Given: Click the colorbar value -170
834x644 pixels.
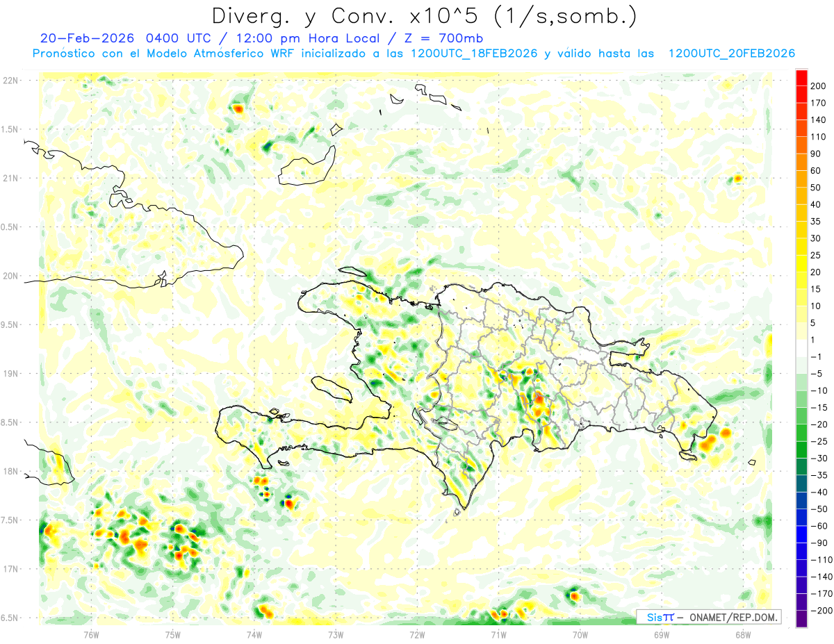Looking at the screenshot, I should click(821, 594).
